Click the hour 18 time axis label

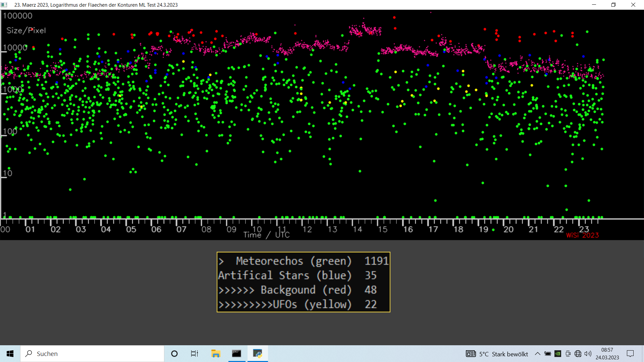tap(458, 229)
